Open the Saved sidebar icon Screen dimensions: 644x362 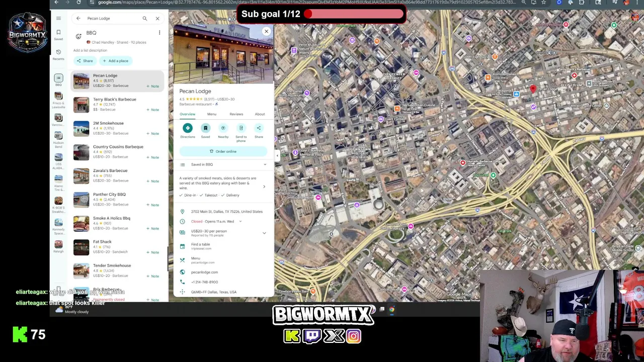click(x=58, y=35)
